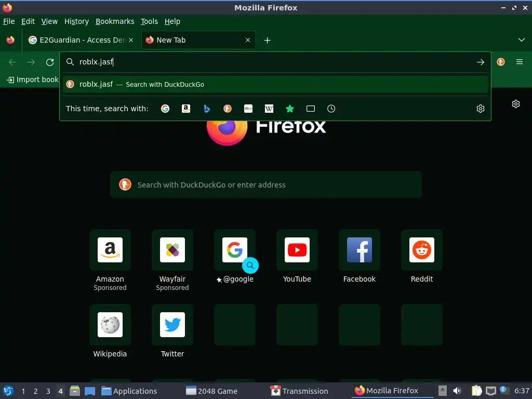Screen dimensions: 532x399
Task: Open the Tools menu
Action: (149, 21)
